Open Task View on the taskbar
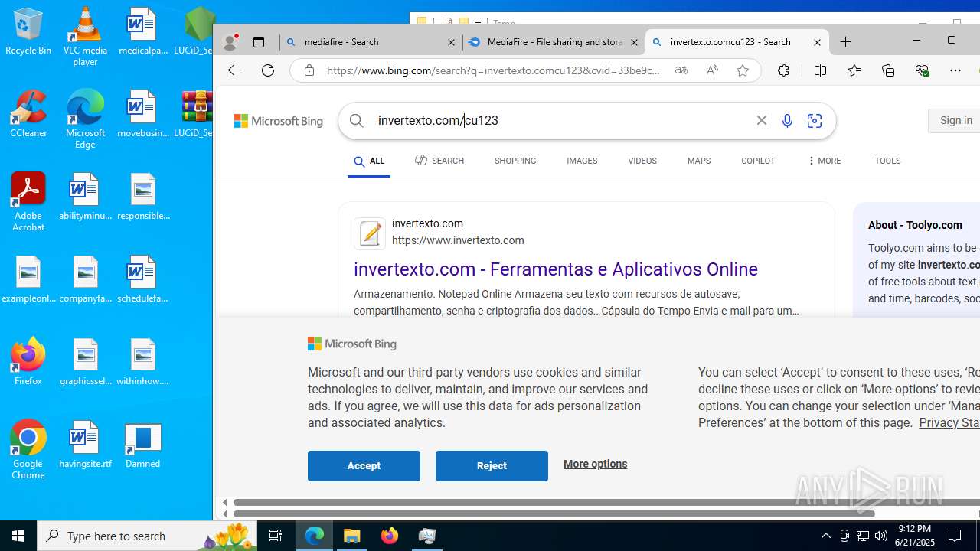The image size is (980, 551). tap(276, 536)
